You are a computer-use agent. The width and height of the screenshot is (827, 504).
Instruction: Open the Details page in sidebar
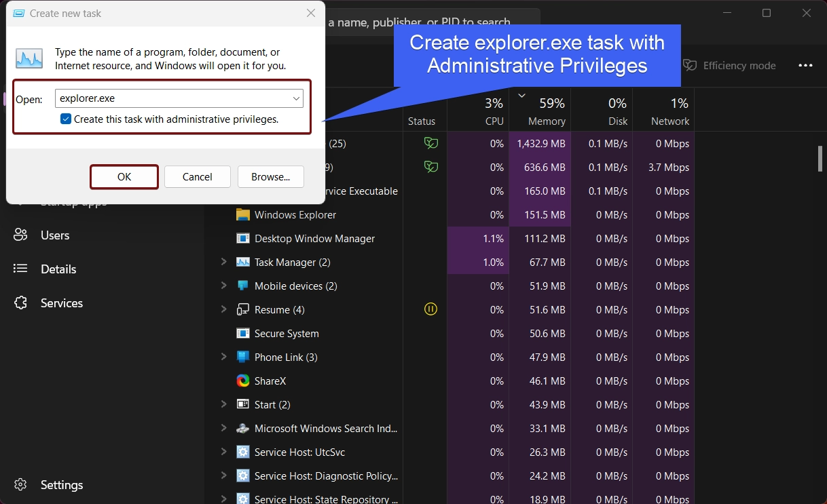tap(58, 269)
